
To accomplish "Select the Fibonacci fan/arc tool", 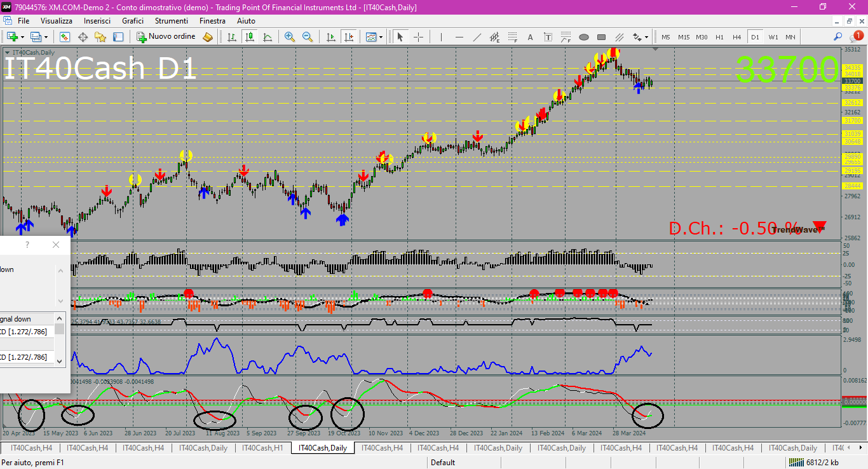I will 566,37.
